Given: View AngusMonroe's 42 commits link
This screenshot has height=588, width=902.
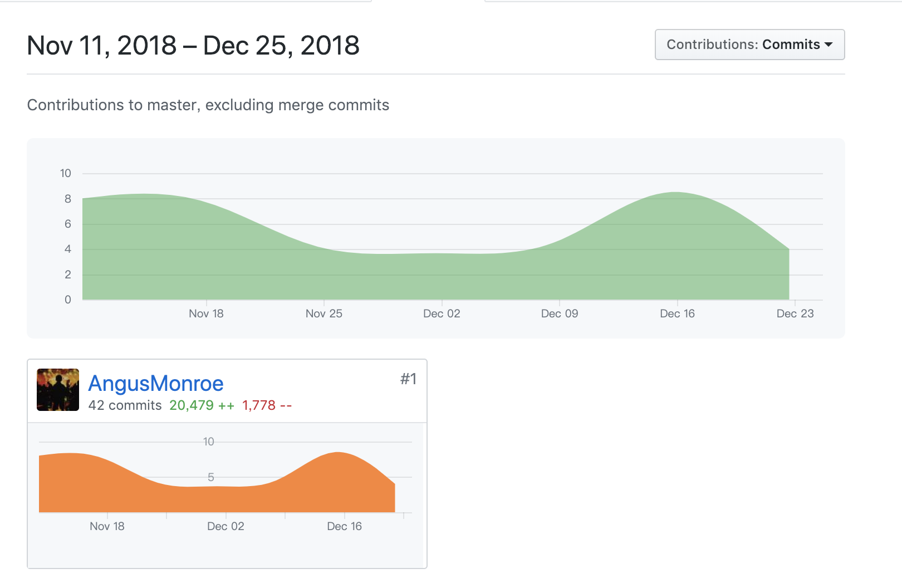Looking at the screenshot, I should pyautogui.click(x=125, y=405).
